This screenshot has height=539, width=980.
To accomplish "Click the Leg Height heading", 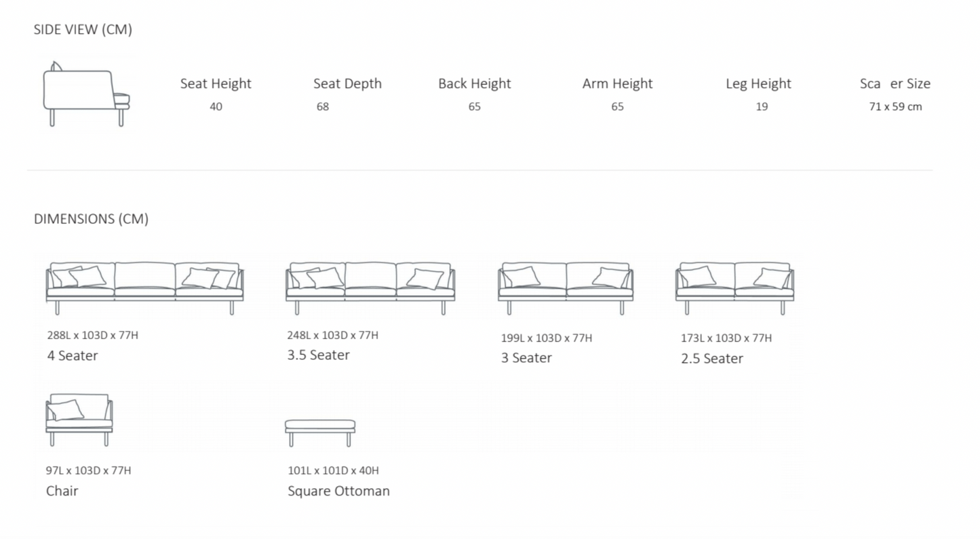I will 758,83.
